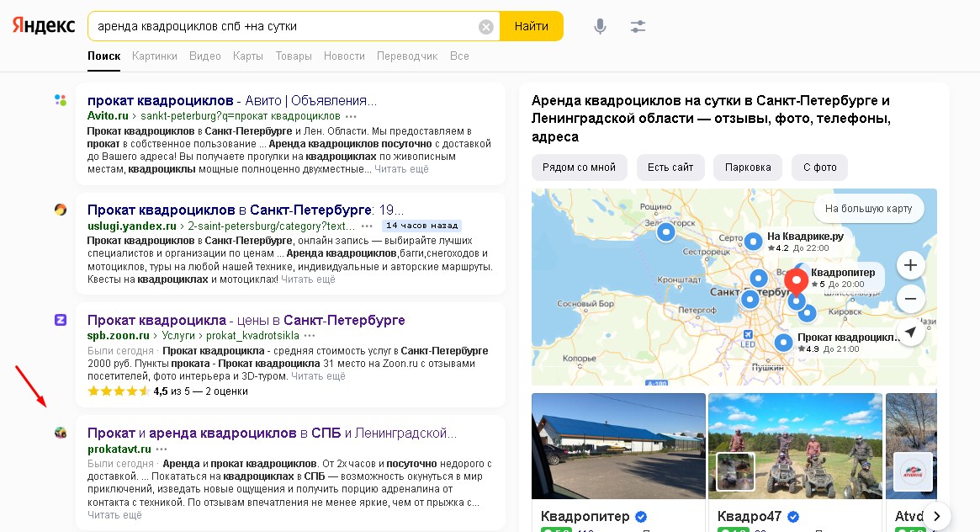This screenshot has height=532, width=980.
Task: Enable the 'Парковка' filter chip
Action: click(747, 167)
